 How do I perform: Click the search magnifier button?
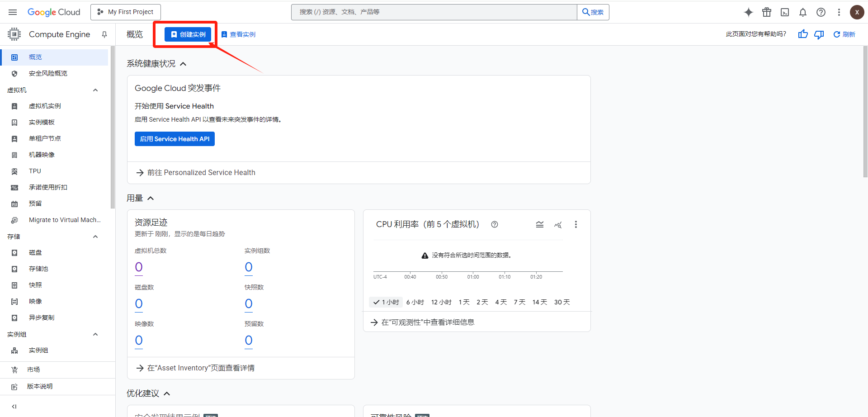(x=593, y=12)
